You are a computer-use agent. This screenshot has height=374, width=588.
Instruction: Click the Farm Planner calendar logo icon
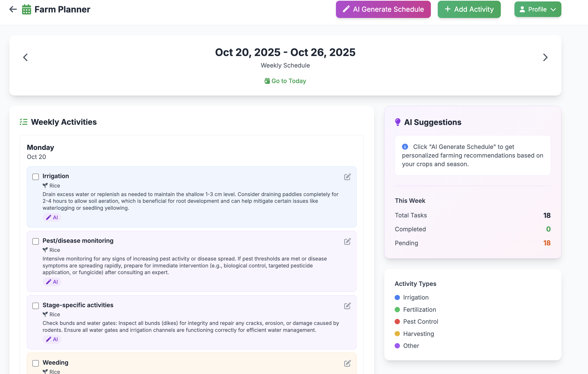point(26,10)
